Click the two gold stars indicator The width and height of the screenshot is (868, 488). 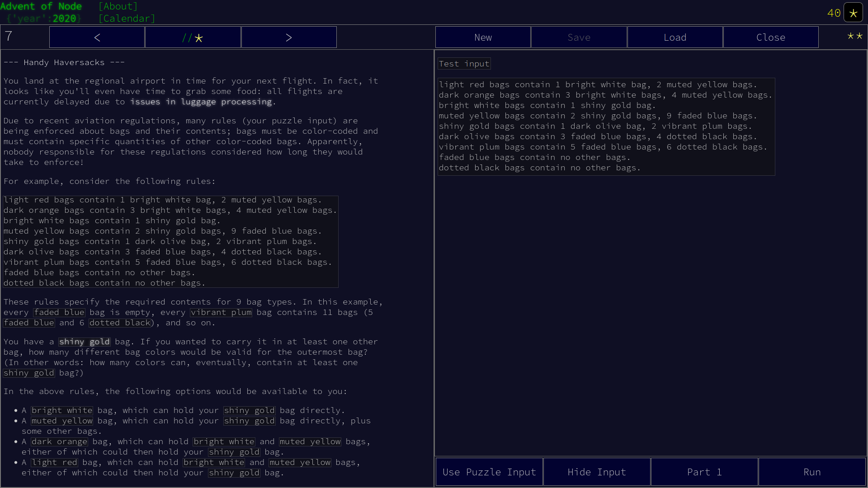[854, 36]
